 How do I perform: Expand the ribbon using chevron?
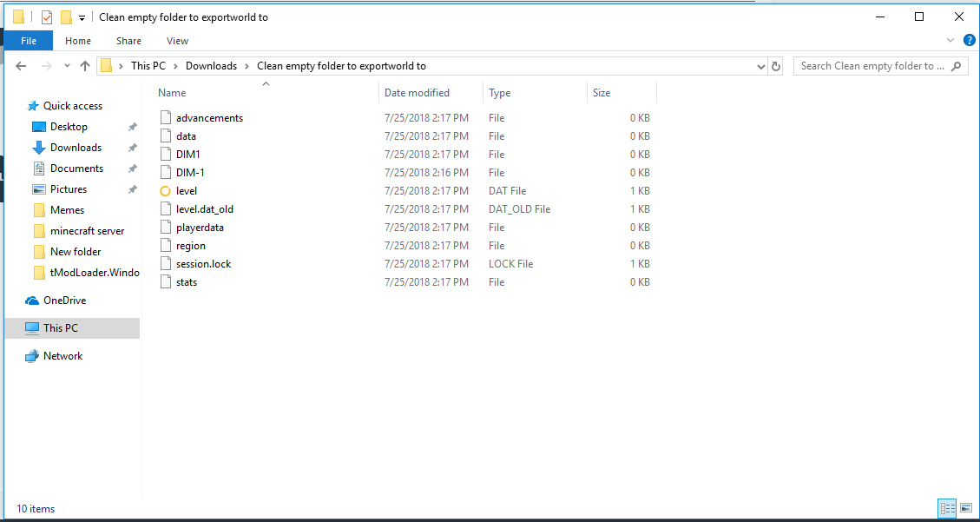(950, 42)
